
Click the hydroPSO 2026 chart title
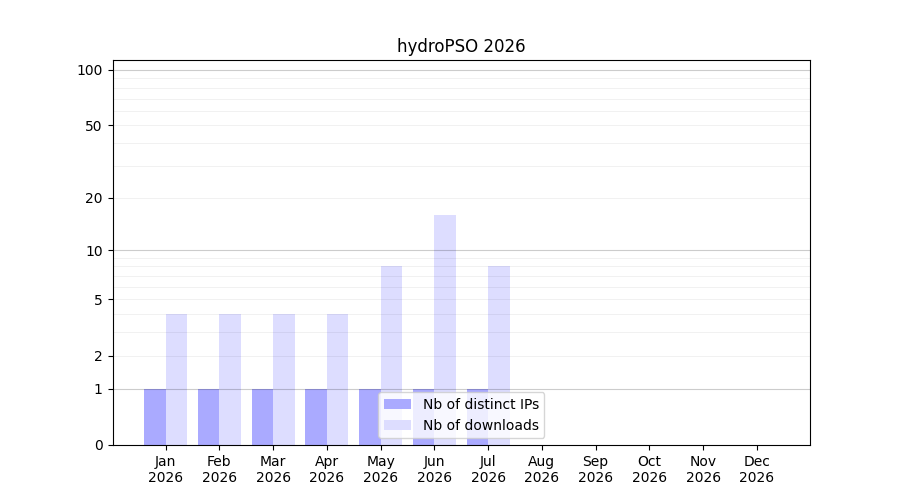(461, 46)
